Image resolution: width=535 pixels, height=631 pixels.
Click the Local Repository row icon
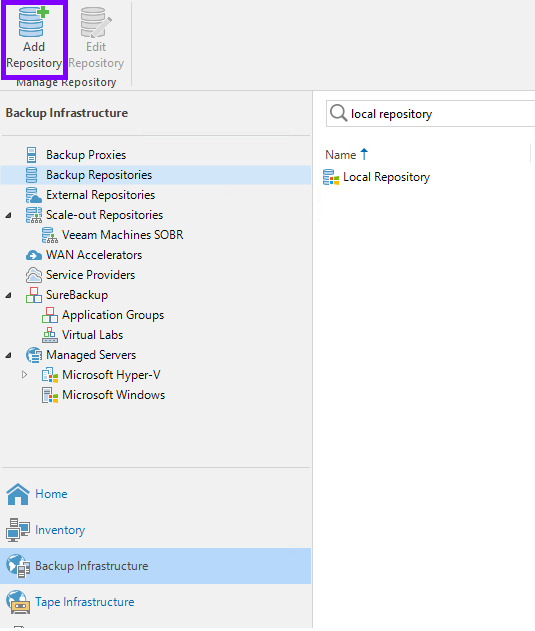331,177
